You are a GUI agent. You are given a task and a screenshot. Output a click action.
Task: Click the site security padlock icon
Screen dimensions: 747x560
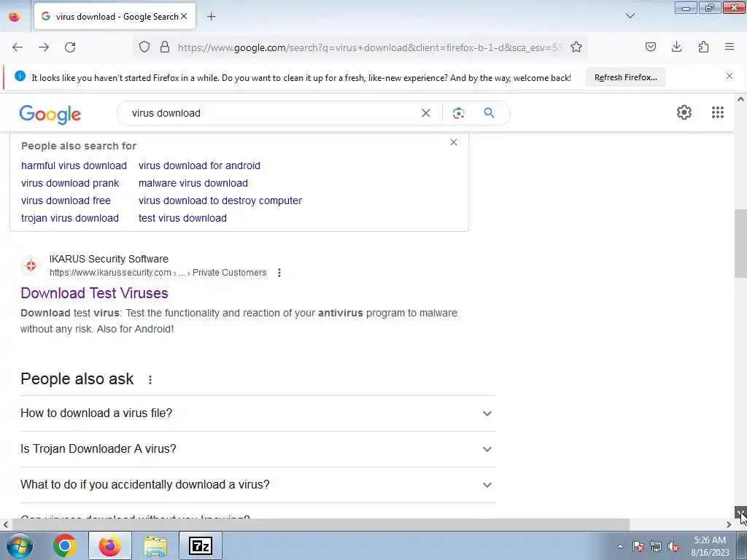[165, 47]
